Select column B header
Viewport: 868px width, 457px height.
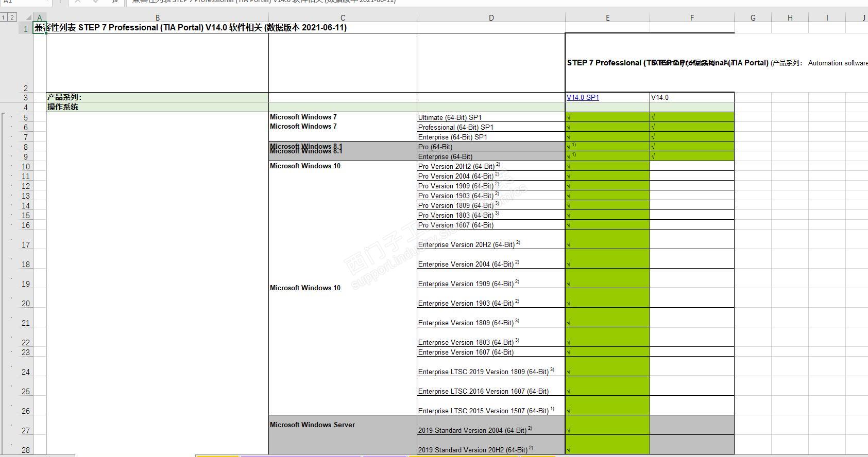(x=157, y=17)
